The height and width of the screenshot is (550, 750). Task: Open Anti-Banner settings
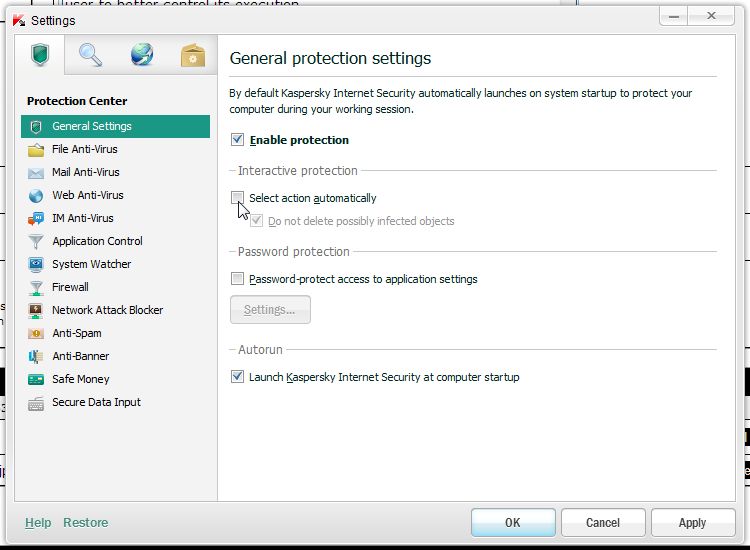pos(115,356)
